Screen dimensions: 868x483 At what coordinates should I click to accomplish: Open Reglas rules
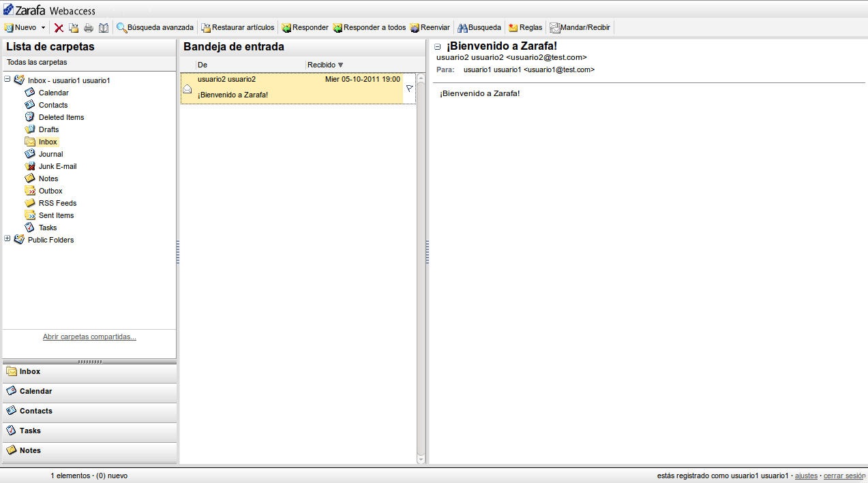click(525, 28)
